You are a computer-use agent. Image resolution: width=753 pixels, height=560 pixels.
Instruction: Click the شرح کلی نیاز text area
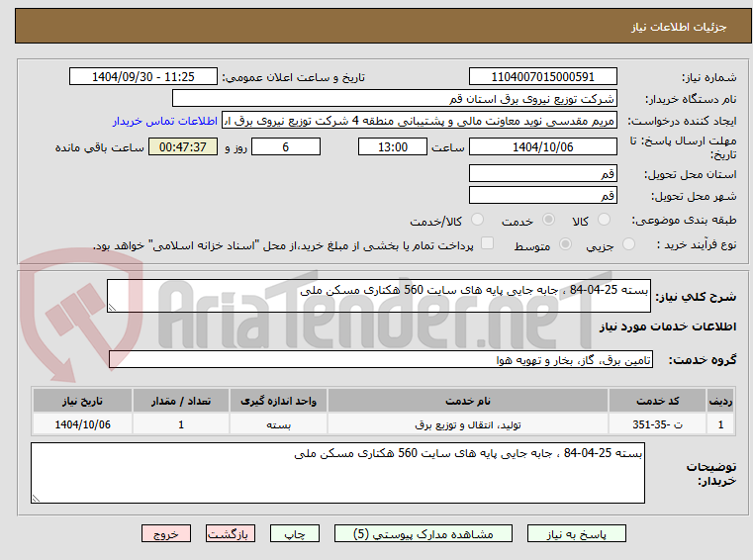(x=378, y=296)
